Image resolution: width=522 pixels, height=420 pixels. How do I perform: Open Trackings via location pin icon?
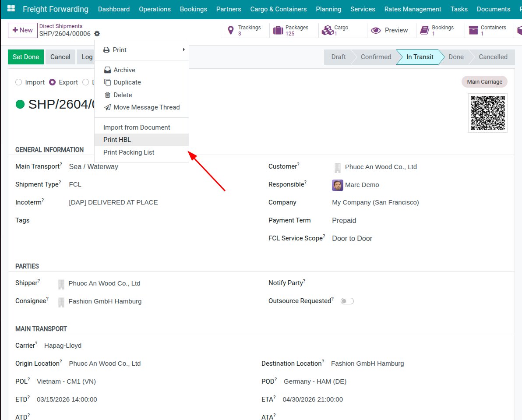point(231,30)
